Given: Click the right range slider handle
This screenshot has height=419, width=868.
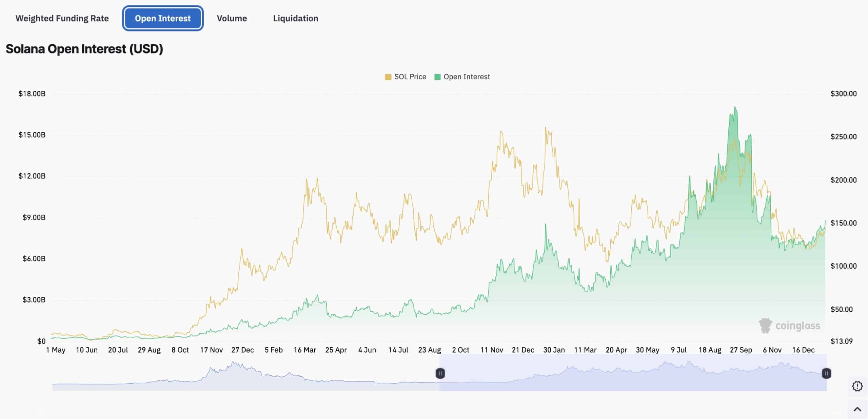Looking at the screenshot, I should (826, 373).
